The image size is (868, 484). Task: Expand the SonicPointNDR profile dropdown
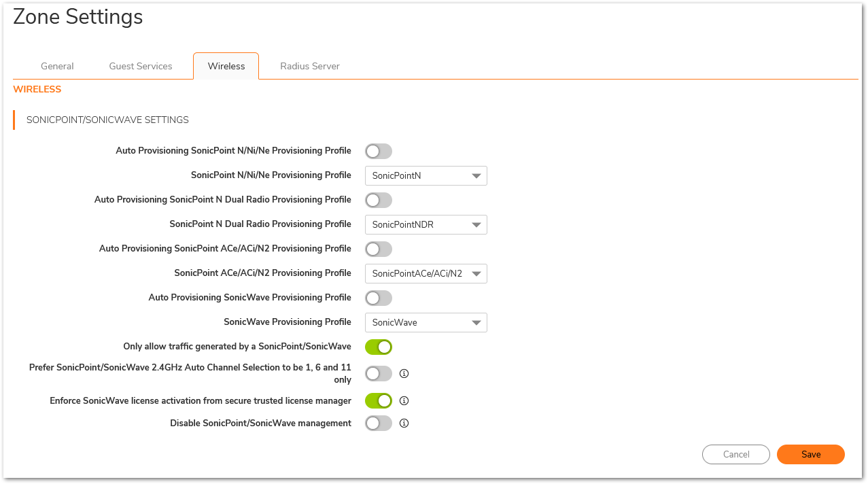pos(426,224)
